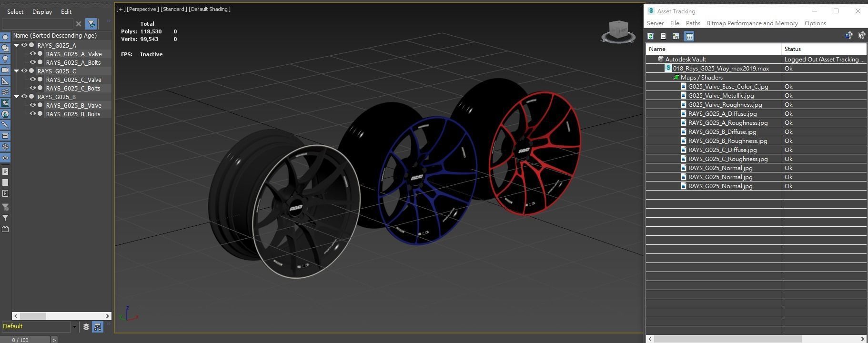Click plain funnel filter icon in sidebar
The height and width of the screenshot is (343, 868).
tap(5, 218)
